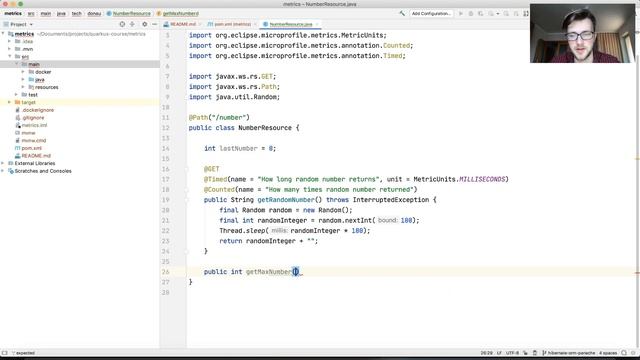
Task: Hide the Project panel with the minus icon
Action: coord(154,24)
